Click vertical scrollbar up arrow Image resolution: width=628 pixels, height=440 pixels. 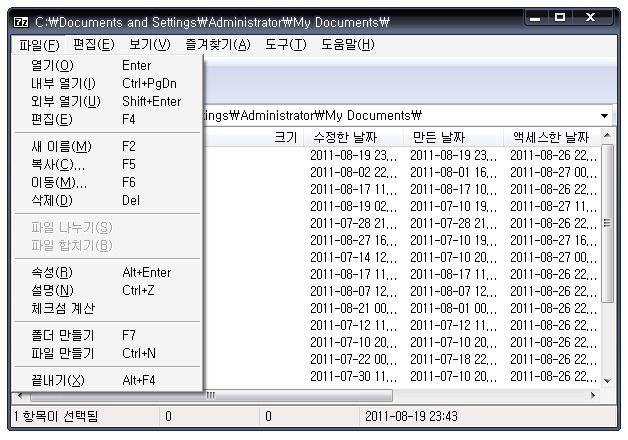607,135
